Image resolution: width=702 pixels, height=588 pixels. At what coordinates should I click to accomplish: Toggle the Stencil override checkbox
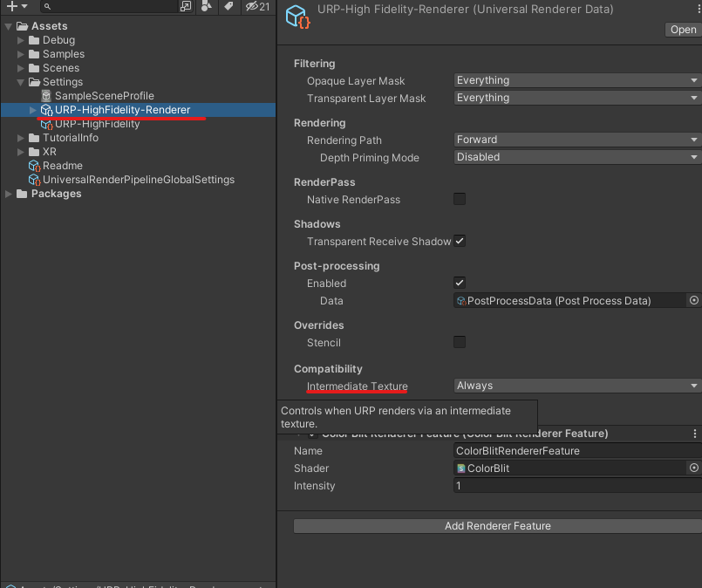pyautogui.click(x=460, y=342)
